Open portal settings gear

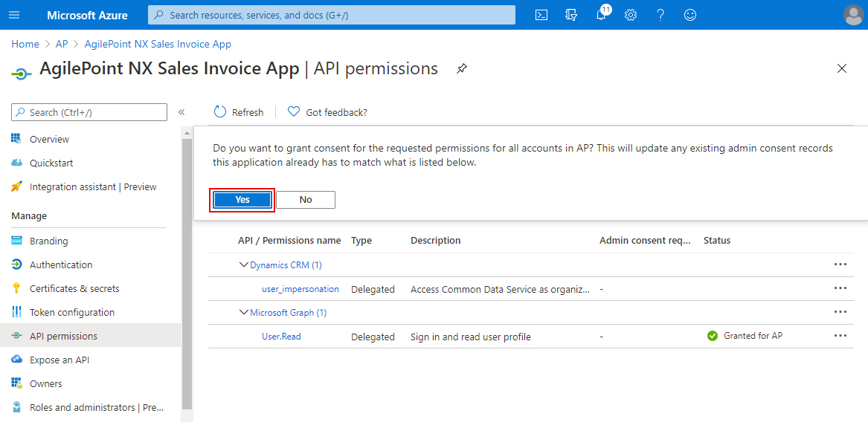coord(631,15)
